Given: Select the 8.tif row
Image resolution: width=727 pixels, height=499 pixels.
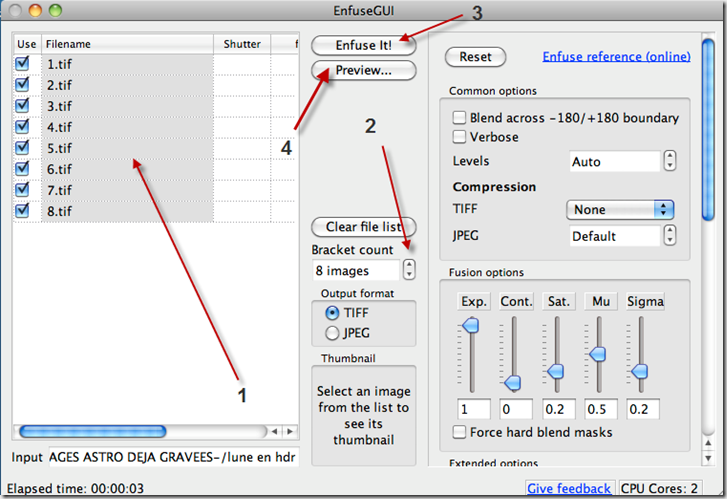Looking at the screenshot, I should coord(155,211).
